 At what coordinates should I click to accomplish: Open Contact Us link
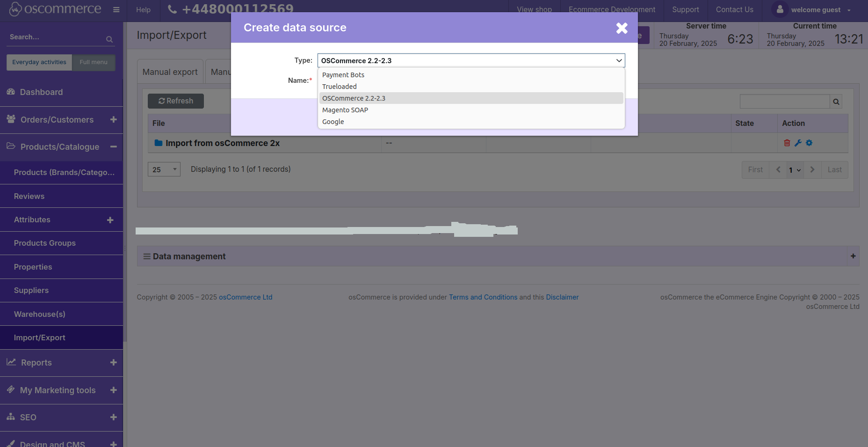[x=734, y=9]
